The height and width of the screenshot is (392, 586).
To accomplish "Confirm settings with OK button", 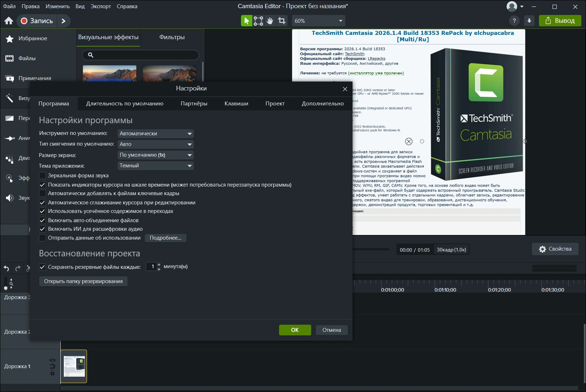I will coord(295,330).
